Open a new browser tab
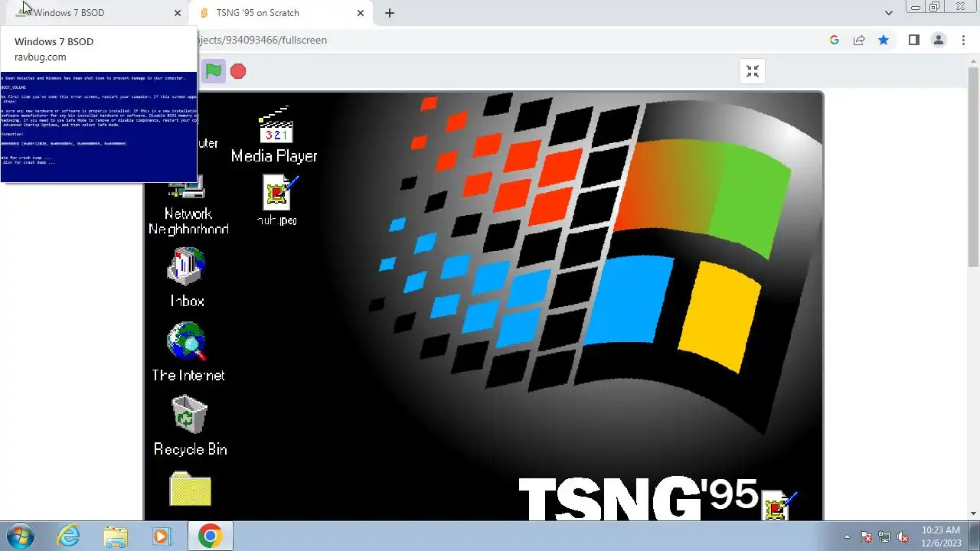Image resolution: width=980 pixels, height=551 pixels. pyautogui.click(x=390, y=13)
